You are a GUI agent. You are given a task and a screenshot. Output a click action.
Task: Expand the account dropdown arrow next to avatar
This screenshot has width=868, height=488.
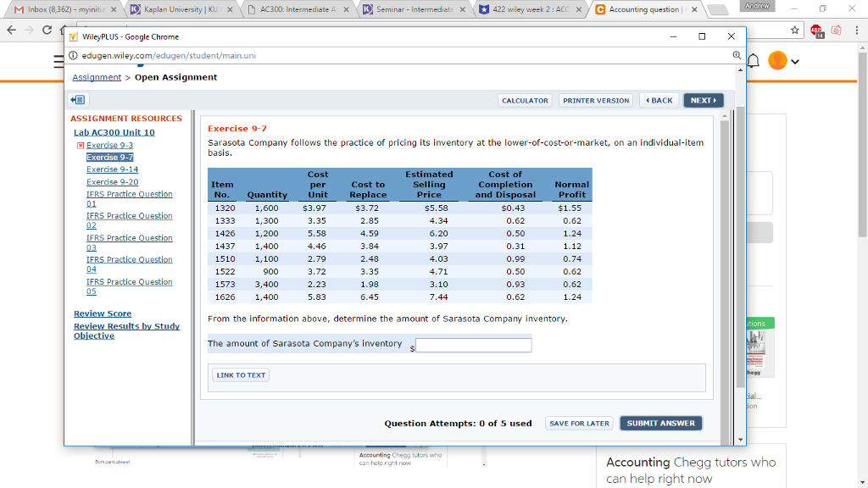coord(795,61)
